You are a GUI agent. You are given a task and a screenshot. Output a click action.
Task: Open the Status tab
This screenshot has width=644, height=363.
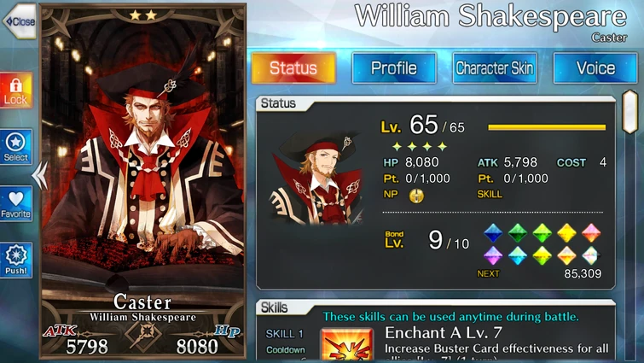[x=293, y=67]
